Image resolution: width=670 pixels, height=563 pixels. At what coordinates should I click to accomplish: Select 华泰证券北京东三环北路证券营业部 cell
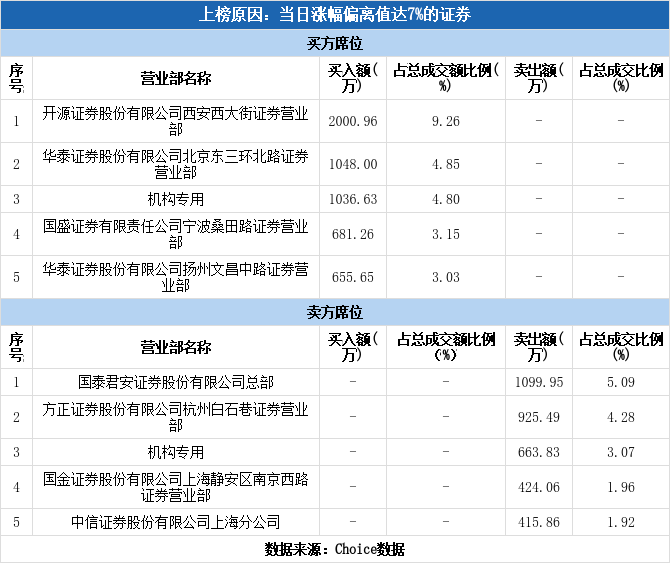(x=176, y=164)
